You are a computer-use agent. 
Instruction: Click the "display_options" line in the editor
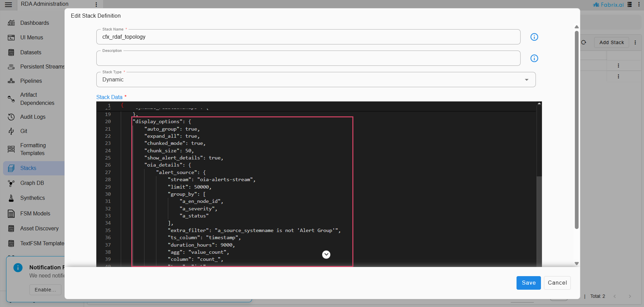tap(162, 121)
